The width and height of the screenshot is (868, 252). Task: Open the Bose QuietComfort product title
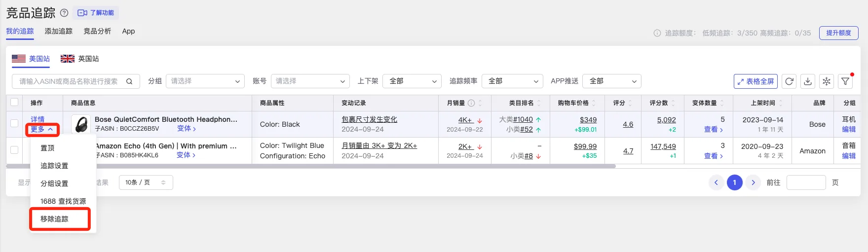[x=166, y=119]
